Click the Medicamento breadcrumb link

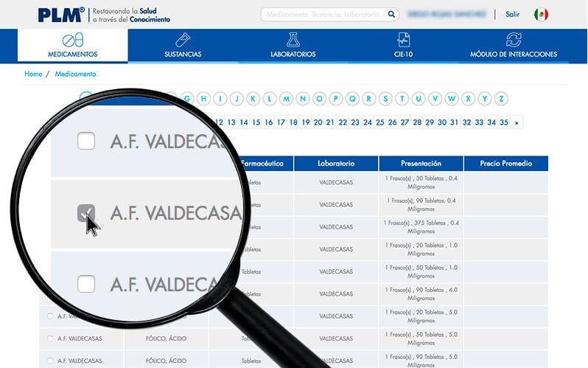(x=75, y=74)
